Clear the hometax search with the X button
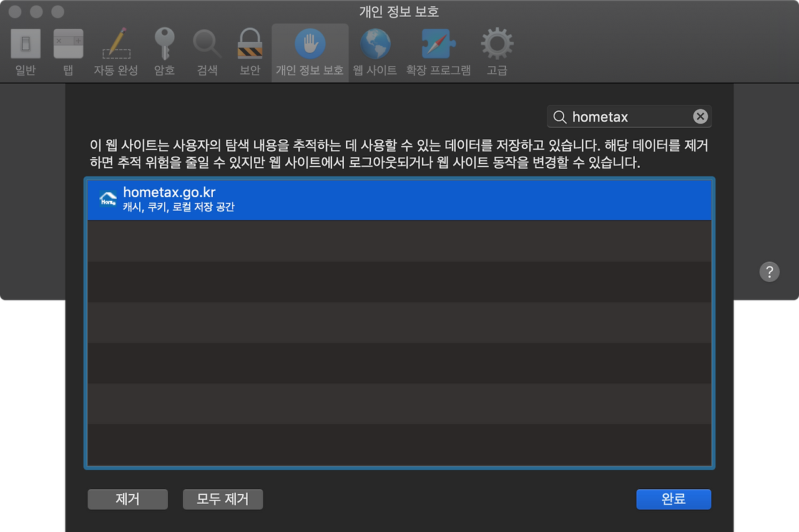 700,117
